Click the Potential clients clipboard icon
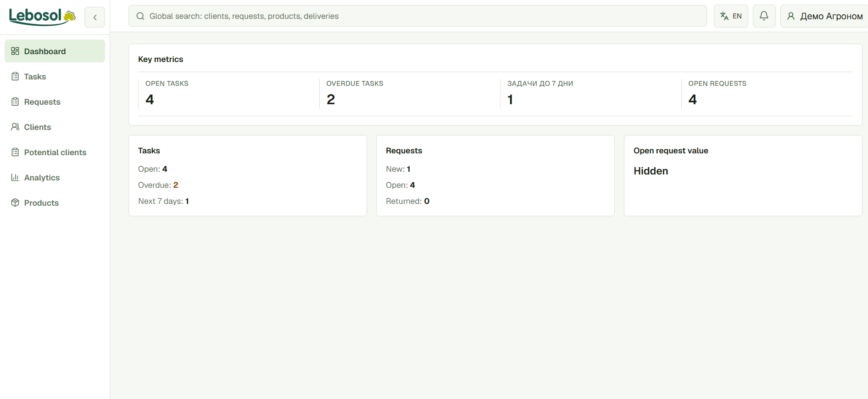Viewport: 868px width, 399px height. (15, 152)
